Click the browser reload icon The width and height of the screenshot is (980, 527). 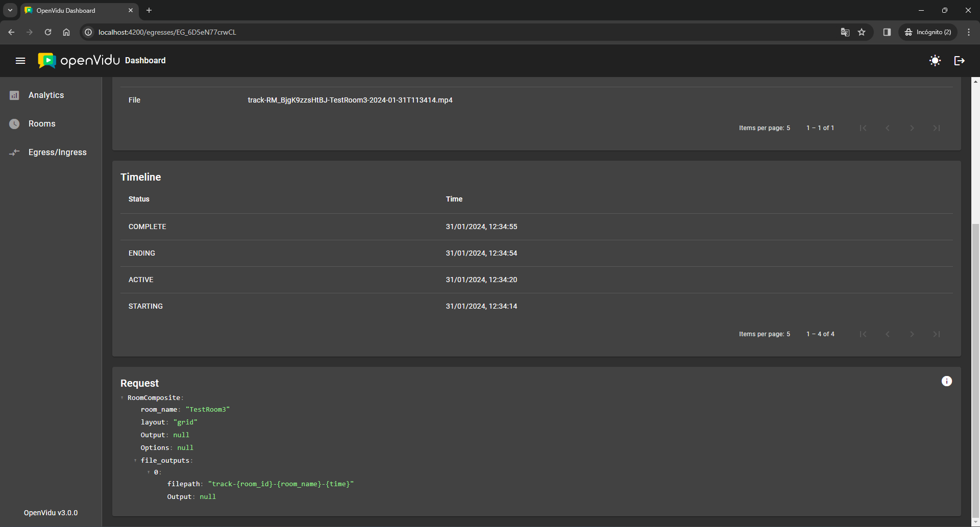pyautogui.click(x=48, y=32)
